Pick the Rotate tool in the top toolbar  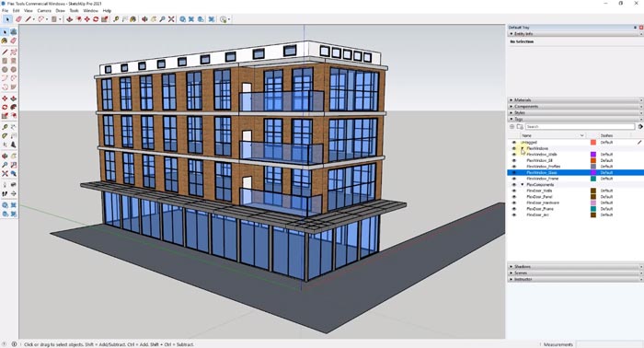click(96, 19)
